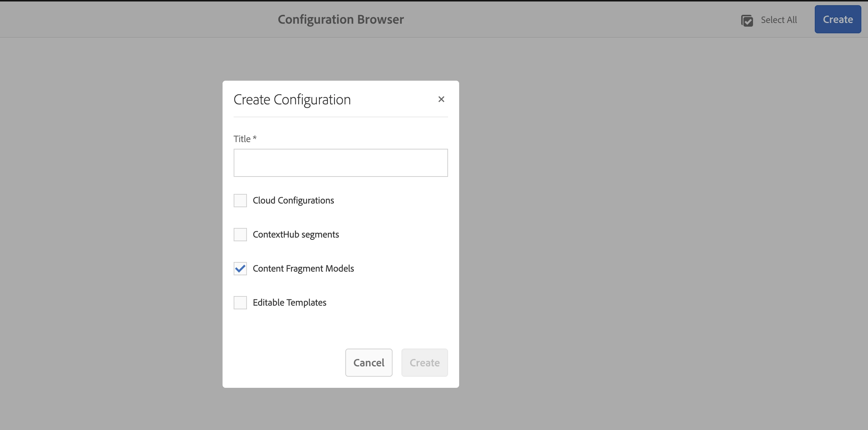
Task: Click the dialog's greyed Create button
Action: click(424, 363)
